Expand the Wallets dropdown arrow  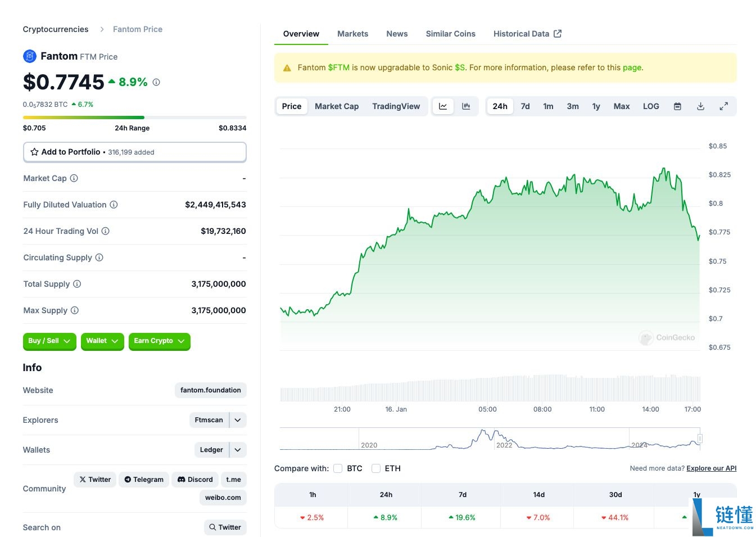238,450
